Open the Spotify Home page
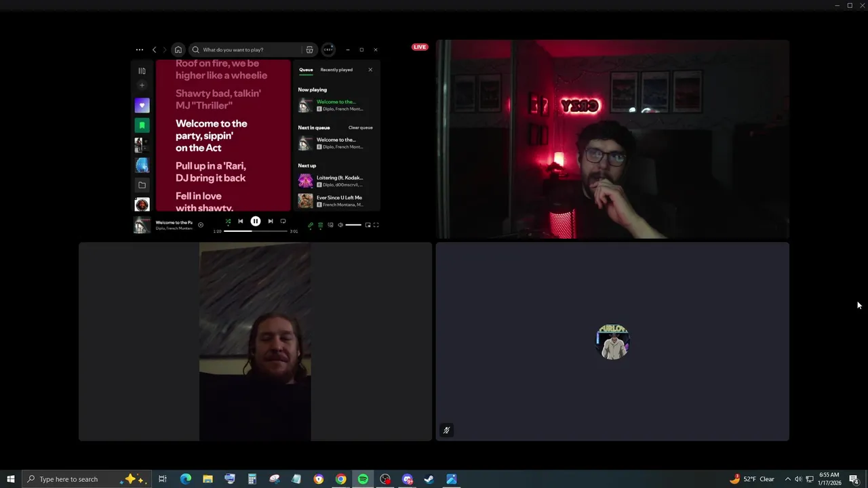This screenshot has width=868, height=488. coord(178,49)
